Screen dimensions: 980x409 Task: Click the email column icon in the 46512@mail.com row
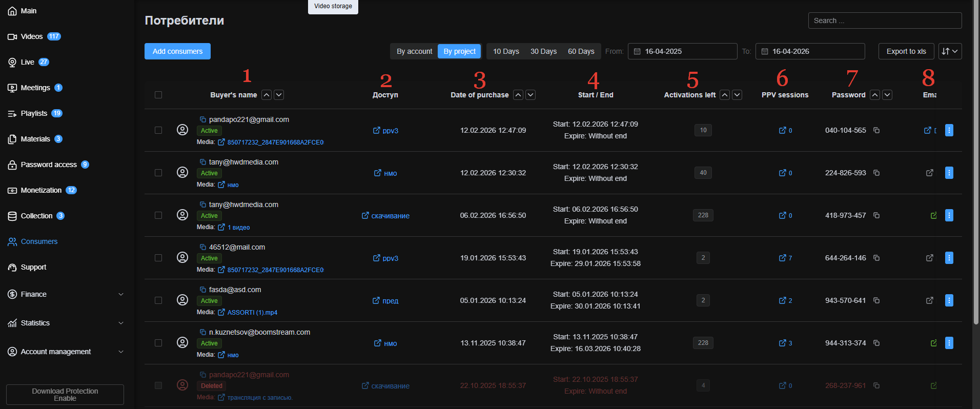930,258
